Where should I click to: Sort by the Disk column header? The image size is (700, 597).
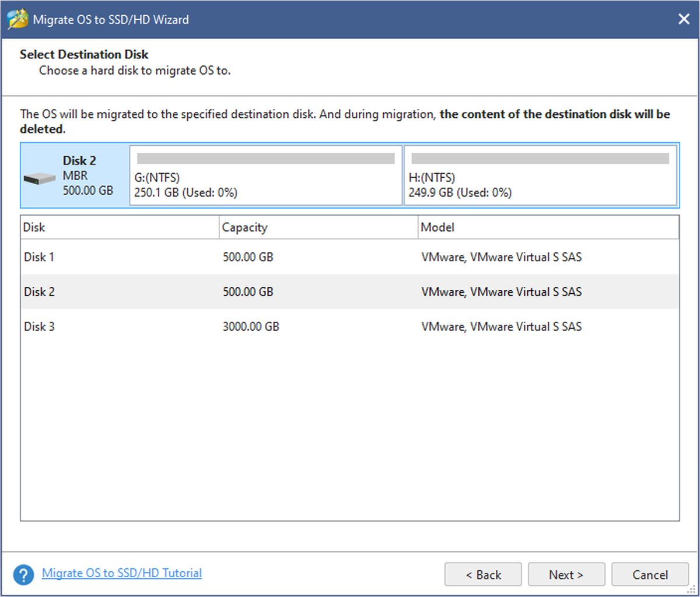point(120,227)
